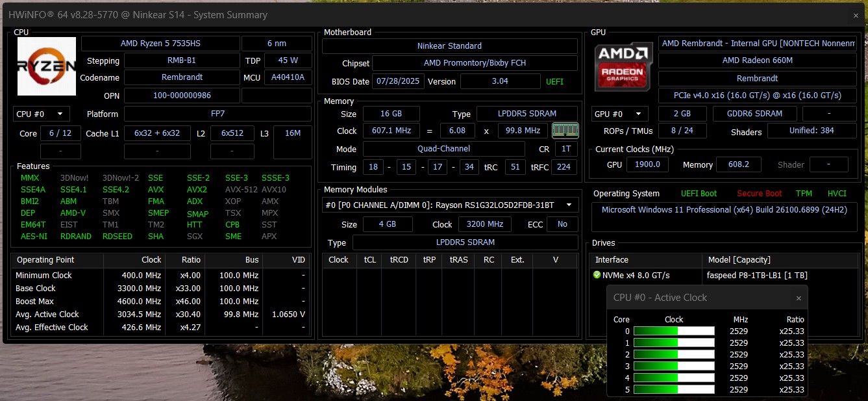Click the TPM status label
This screenshot has height=401, width=868.
pos(803,194)
